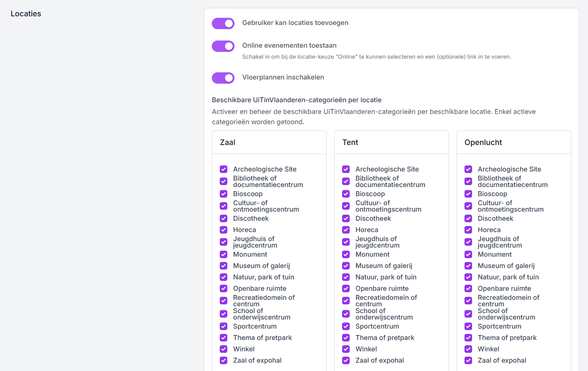Uncheck Winkel in the Tent column
Viewport: 588px width, 371px height.
tap(346, 349)
